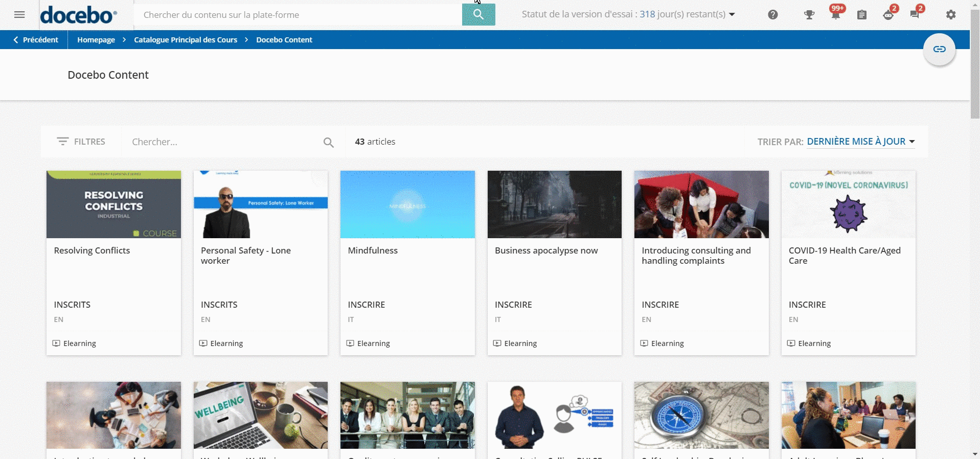Screen dimensions: 980x459
Task: Click the COVID-19 Health Care/Aged Care title
Action: (x=845, y=256)
